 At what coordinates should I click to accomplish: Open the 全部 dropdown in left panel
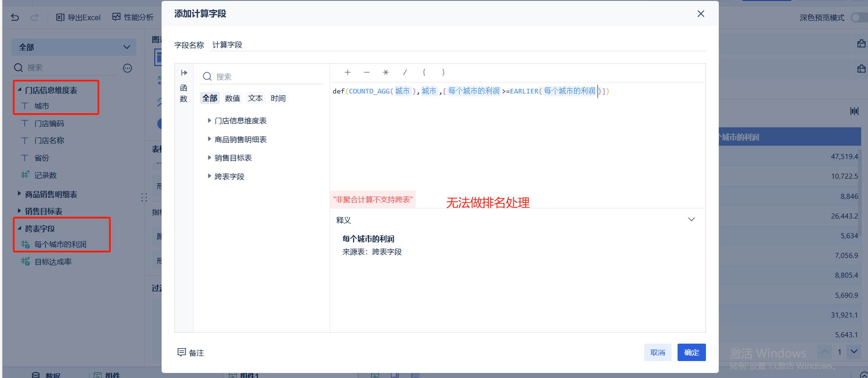[74, 47]
